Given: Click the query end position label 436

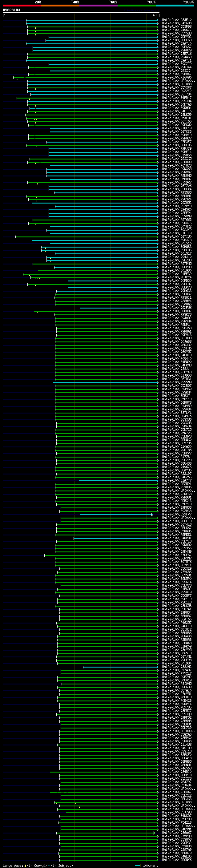Looking at the screenshot, I should [155, 15].
